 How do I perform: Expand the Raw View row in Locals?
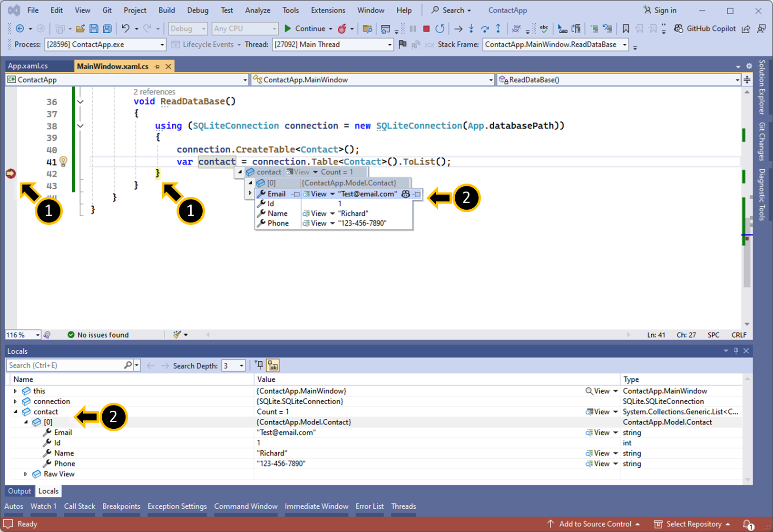26,474
